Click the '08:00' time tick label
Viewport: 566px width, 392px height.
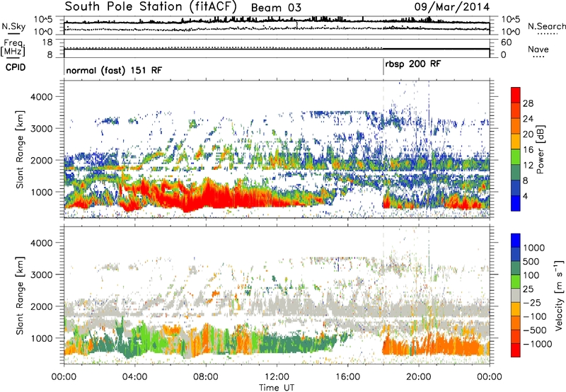(x=206, y=377)
